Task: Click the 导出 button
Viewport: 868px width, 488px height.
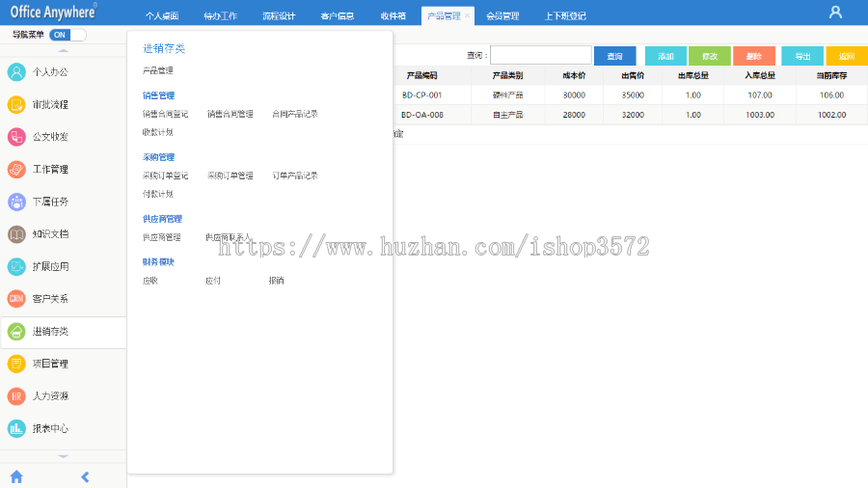Action: click(802, 56)
